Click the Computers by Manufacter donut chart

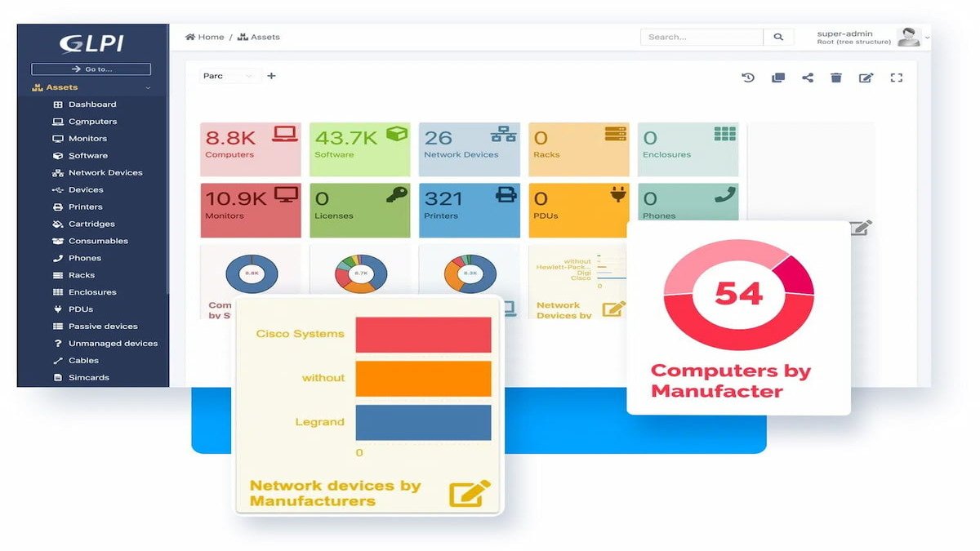739,295
